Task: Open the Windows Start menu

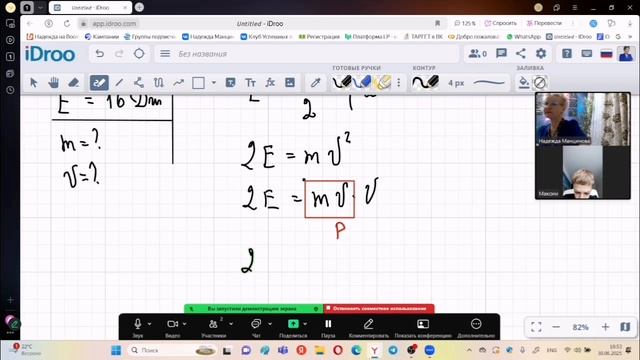Action: (116, 350)
